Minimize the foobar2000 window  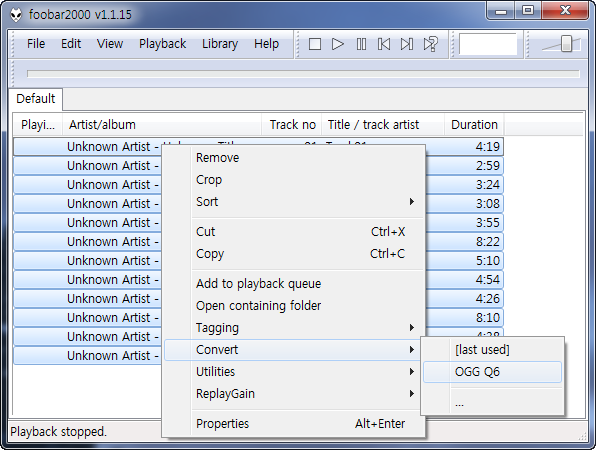coord(501,11)
